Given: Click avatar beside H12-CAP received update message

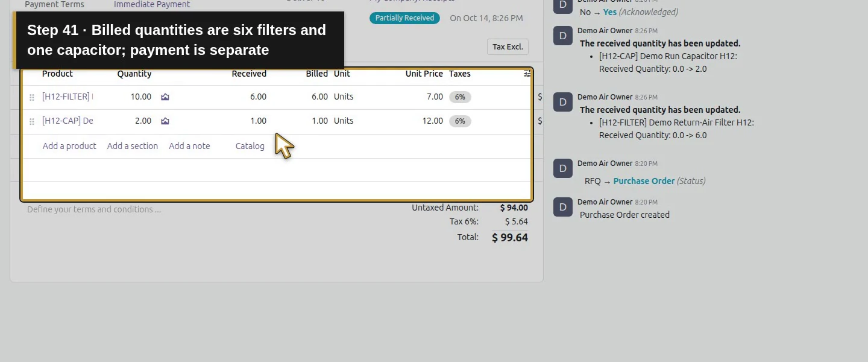Looking at the screenshot, I should 563,36.
